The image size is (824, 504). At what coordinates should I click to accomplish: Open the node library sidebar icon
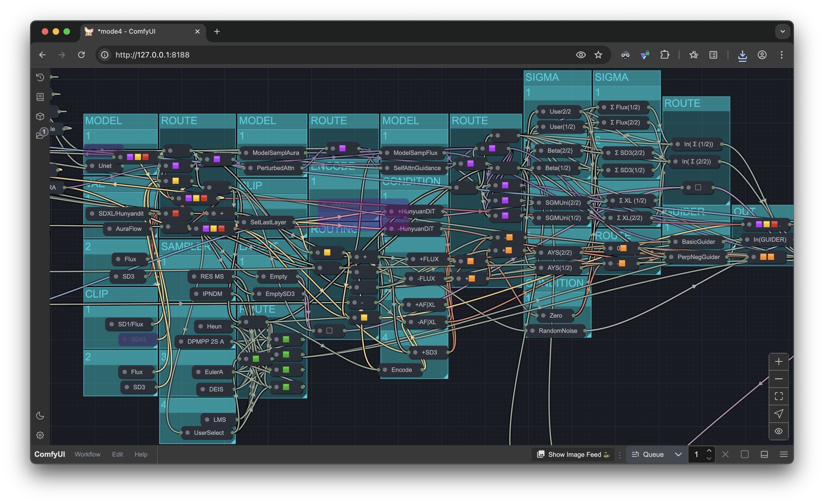pyautogui.click(x=40, y=97)
